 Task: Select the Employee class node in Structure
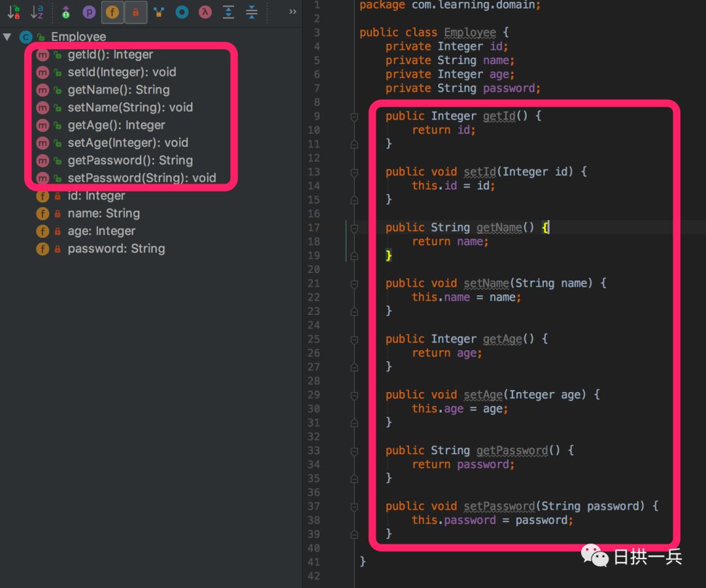78,37
